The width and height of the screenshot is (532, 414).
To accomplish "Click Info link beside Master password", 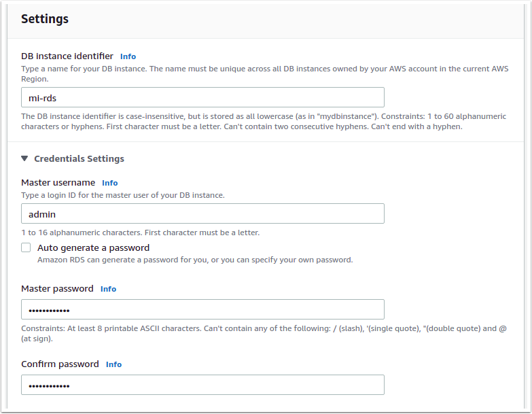I will tap(108, 289).
